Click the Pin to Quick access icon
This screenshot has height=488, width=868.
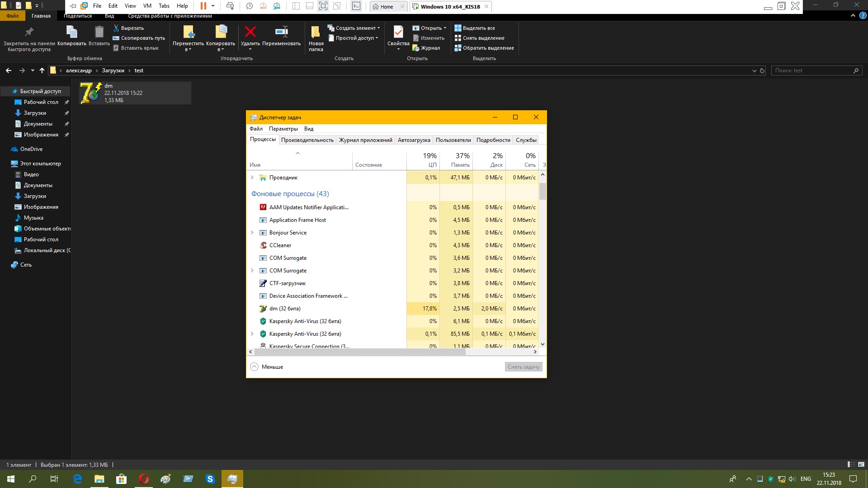coord(29,33)
